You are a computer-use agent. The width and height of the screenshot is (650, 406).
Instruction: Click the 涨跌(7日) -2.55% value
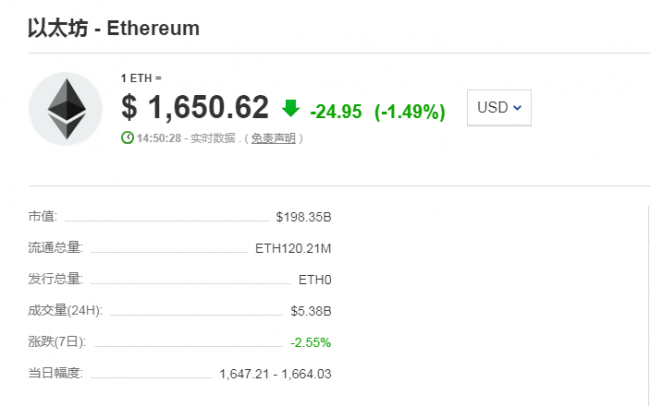point(311,343)
